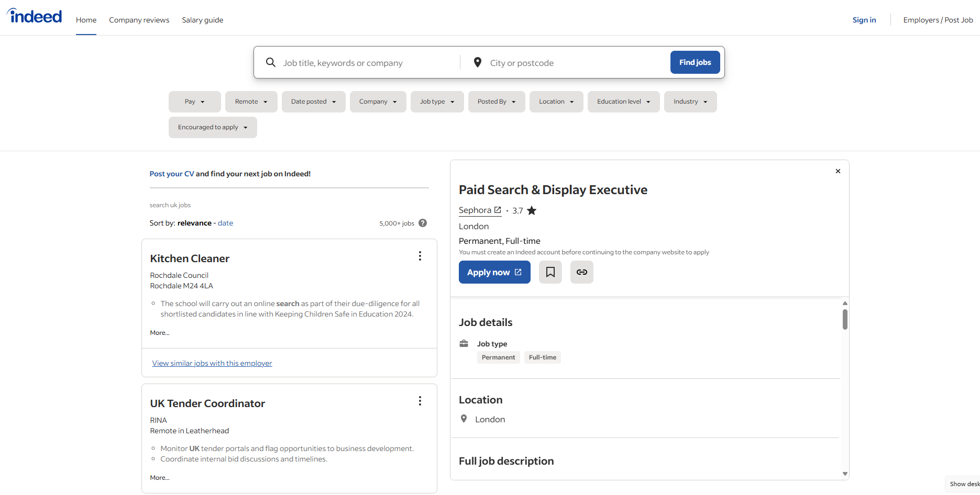This screenshot has height=495, width=980.
Task: Open the Posted By filter
Action: (497, 102)
